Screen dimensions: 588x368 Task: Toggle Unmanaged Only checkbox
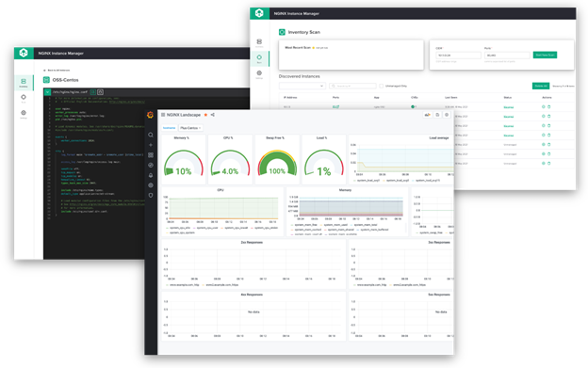[382, 86]
